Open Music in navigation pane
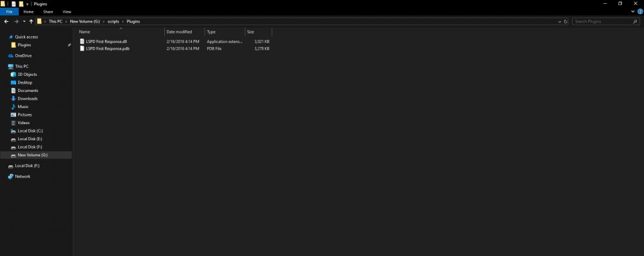Viewport: 644px width, 256px height. (23, 107)
